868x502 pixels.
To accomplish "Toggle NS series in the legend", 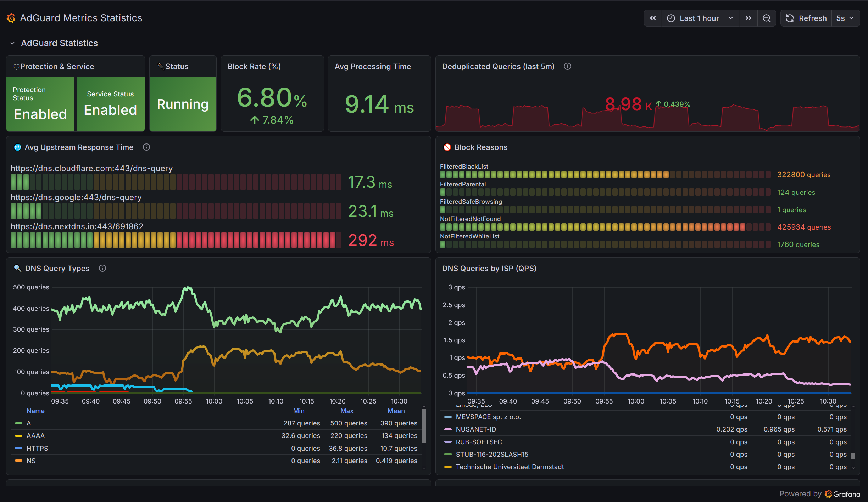I will [x=31, y=461].
